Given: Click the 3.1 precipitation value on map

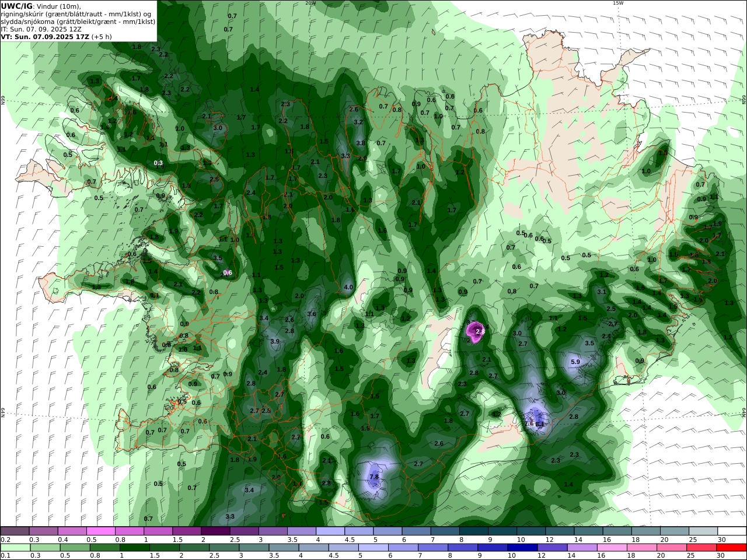Looking at the screenshot, I should pyautogui.click(x=602, y=292).
